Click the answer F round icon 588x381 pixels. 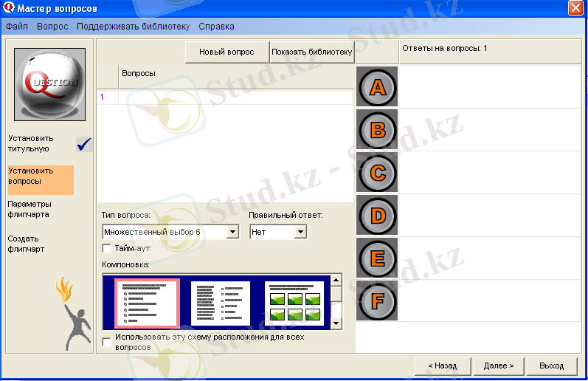coord(377,301)
